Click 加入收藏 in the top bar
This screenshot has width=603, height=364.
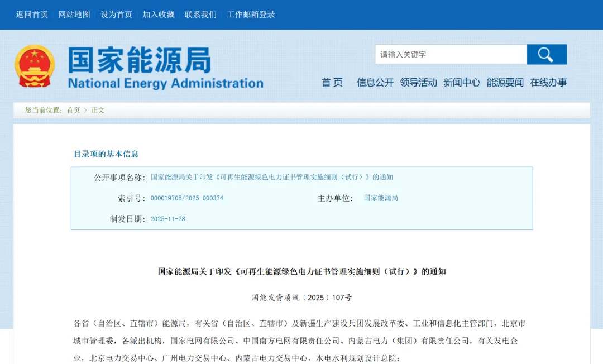[x=159, y=15]
